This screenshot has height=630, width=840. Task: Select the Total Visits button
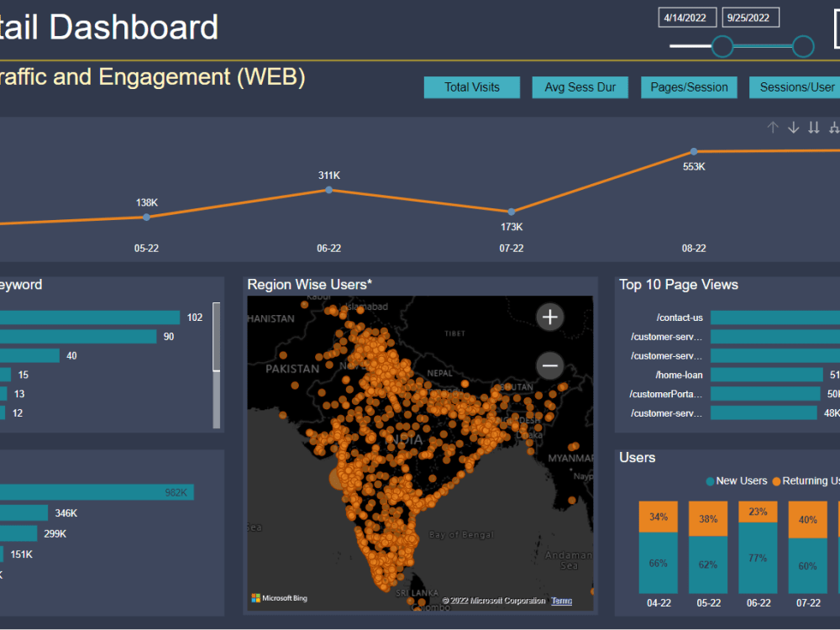[471, 87]
